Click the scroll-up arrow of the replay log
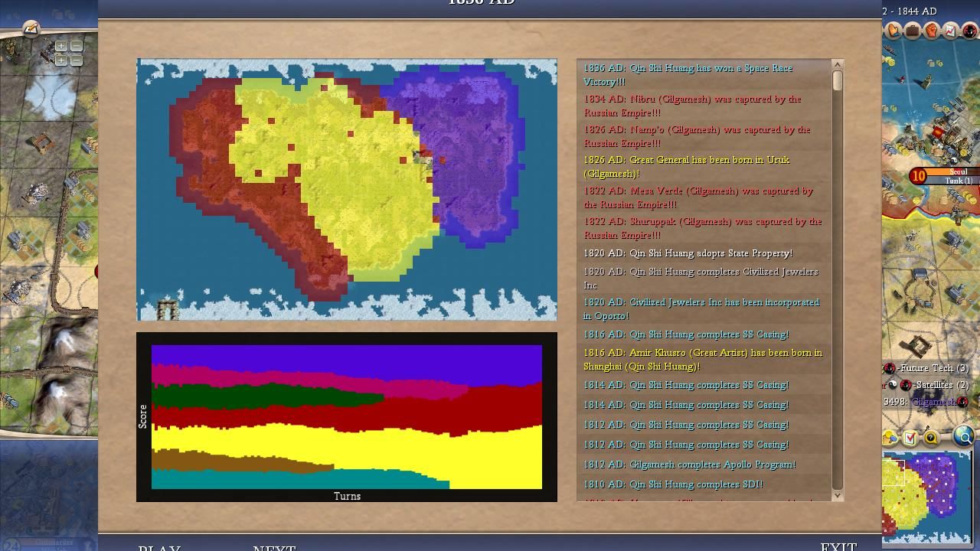The height and width of the screenshot is (551, 980). tap(837, 65)
